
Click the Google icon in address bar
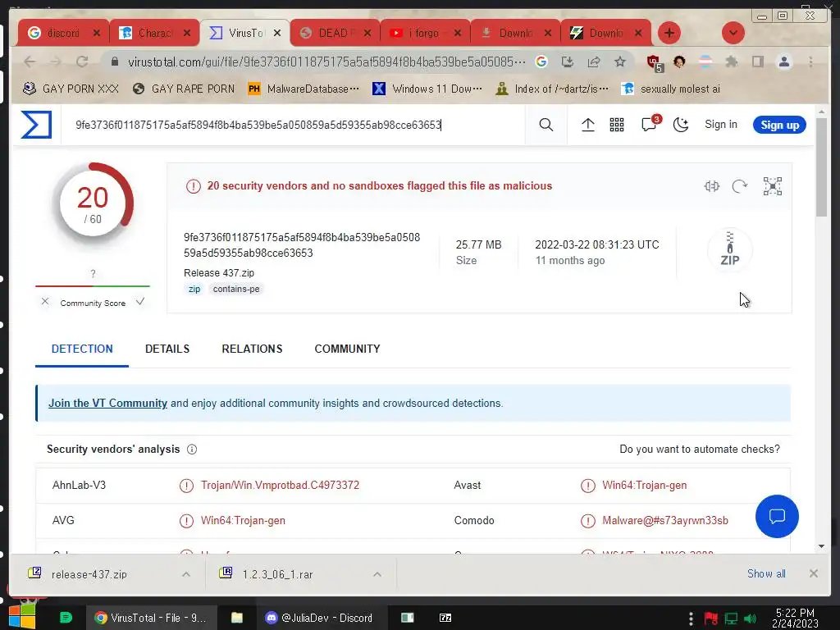click(541, 62)
